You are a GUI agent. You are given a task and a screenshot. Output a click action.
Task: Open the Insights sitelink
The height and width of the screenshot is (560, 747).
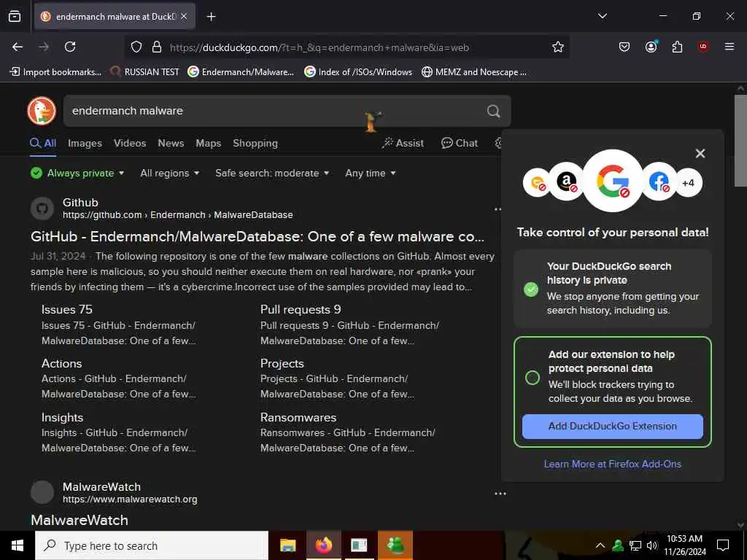(x=62, y=417)
